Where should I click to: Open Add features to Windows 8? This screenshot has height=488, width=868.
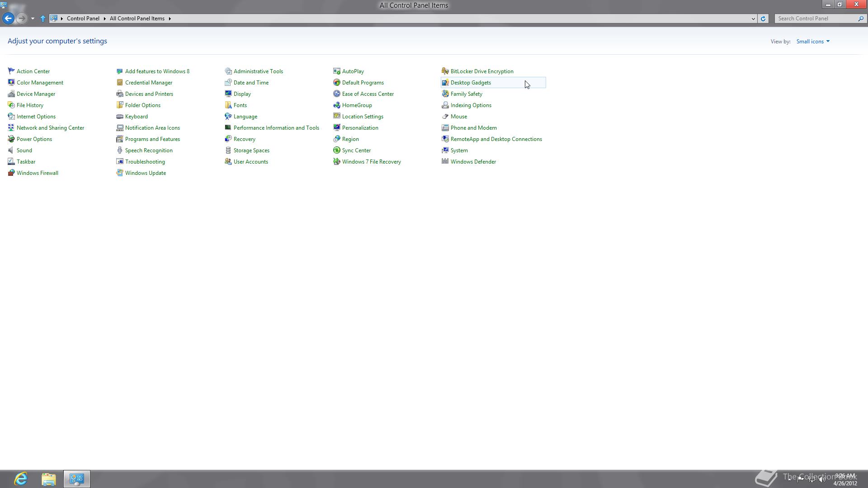[x=157, y=71]
